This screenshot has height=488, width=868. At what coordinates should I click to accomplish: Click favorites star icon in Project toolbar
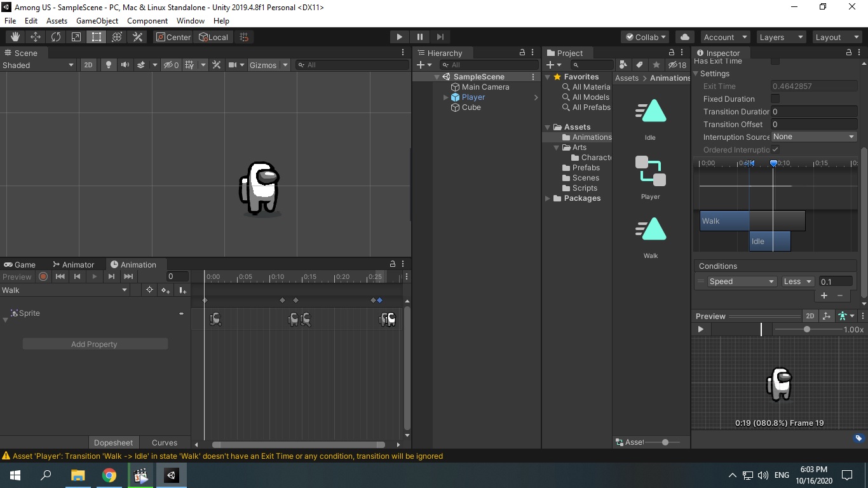pyautogui.click(x=656, y=65)
